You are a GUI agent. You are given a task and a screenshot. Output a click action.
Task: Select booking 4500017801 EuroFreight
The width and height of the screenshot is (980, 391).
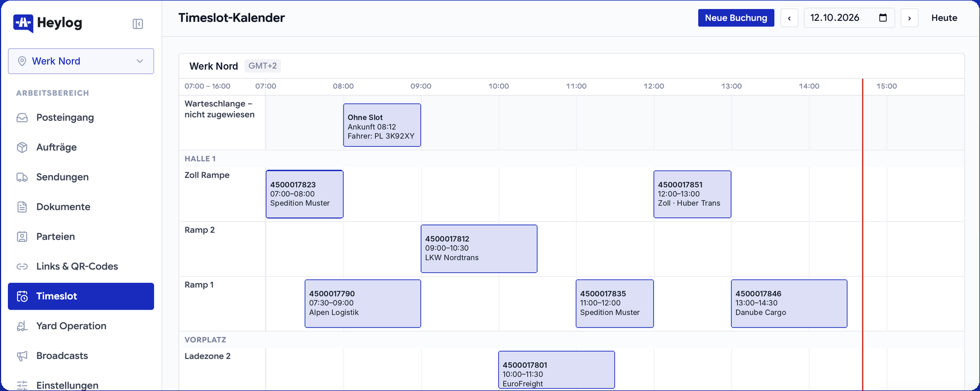coord(557,370)
